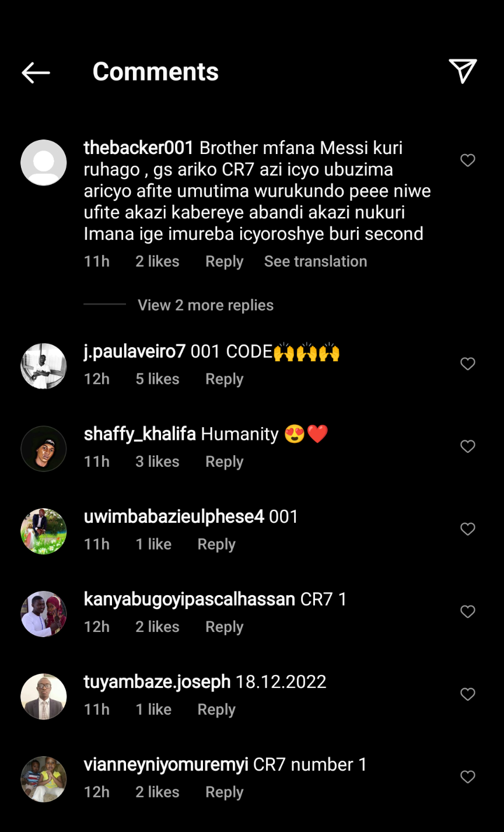Reply to j.paulaveiro7's comment
The height and width of the screenshot is (832, 504).
pos(224,379)
